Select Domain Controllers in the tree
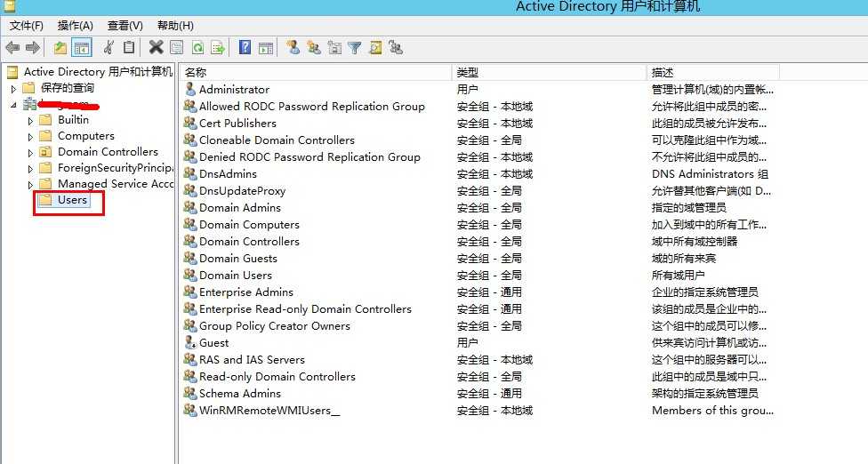This screenshot has height=464, width=868. point(108,151)
